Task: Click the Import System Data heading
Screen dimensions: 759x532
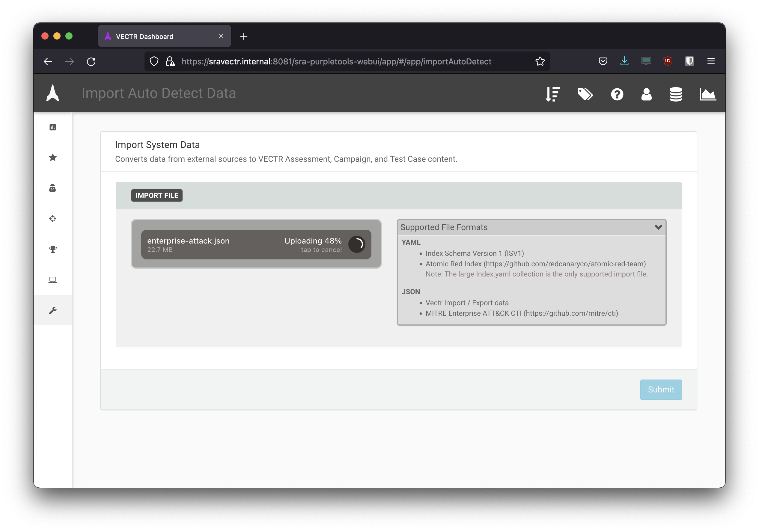Action: coord(157,145)
